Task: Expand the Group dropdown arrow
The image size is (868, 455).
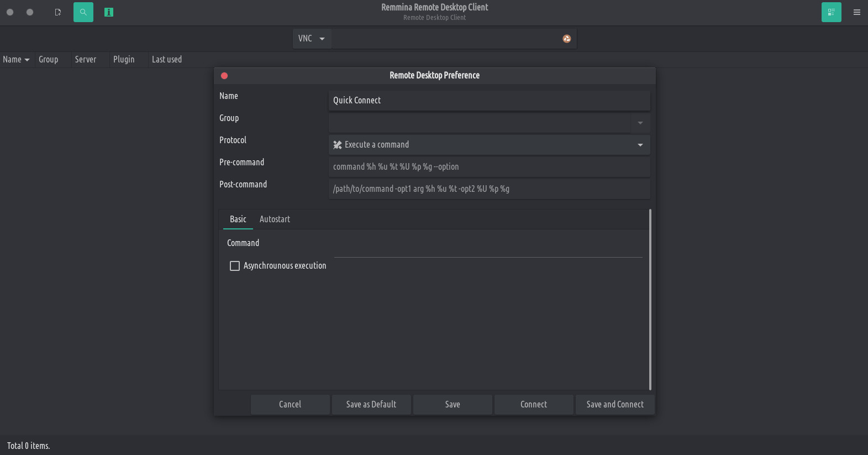Action: click(640, 123)
